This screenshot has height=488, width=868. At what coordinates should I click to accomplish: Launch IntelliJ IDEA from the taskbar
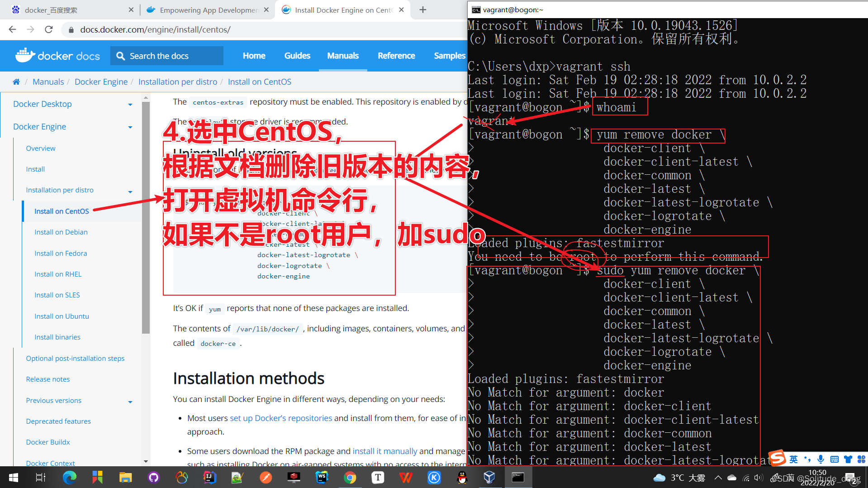click(210, 477)
